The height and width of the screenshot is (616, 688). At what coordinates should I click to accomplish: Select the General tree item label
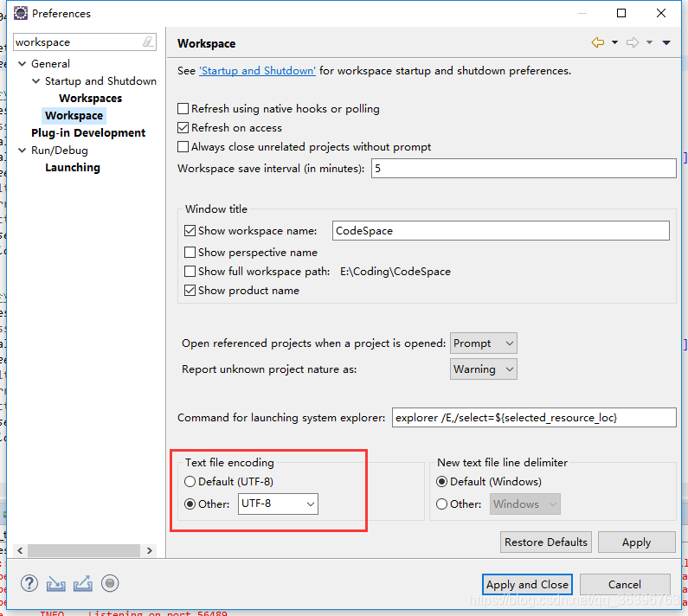coord(50,64)
